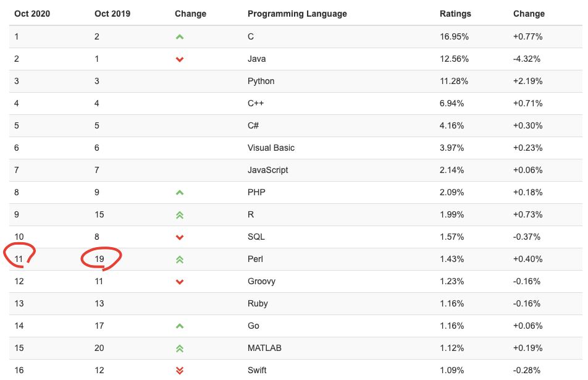Click the double green arrow beside Perl
The width and height of the screenshot is (588, 380).
click(180, 260)
